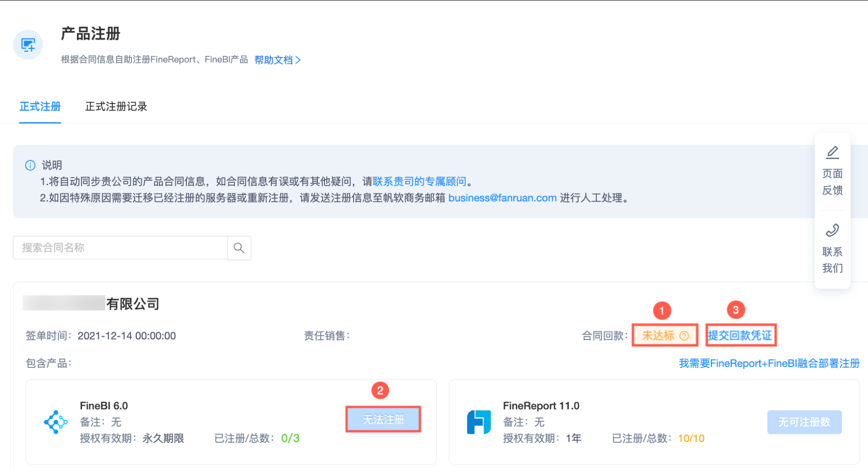Image resolution: width=868 pixels, height=469 pixels.
Task: Click the FineReport 11.0 product logo
Action: coord(479,422)
